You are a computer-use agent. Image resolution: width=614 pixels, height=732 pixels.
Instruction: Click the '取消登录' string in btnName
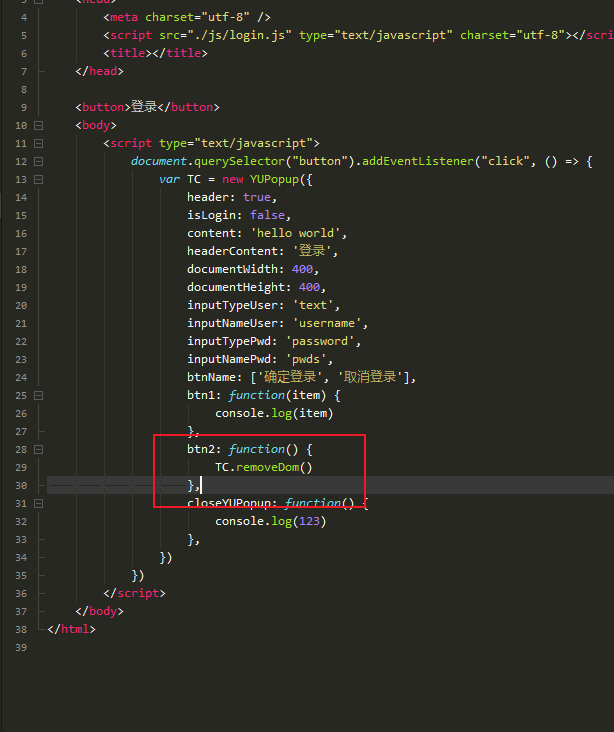click(x=370, y=377)
